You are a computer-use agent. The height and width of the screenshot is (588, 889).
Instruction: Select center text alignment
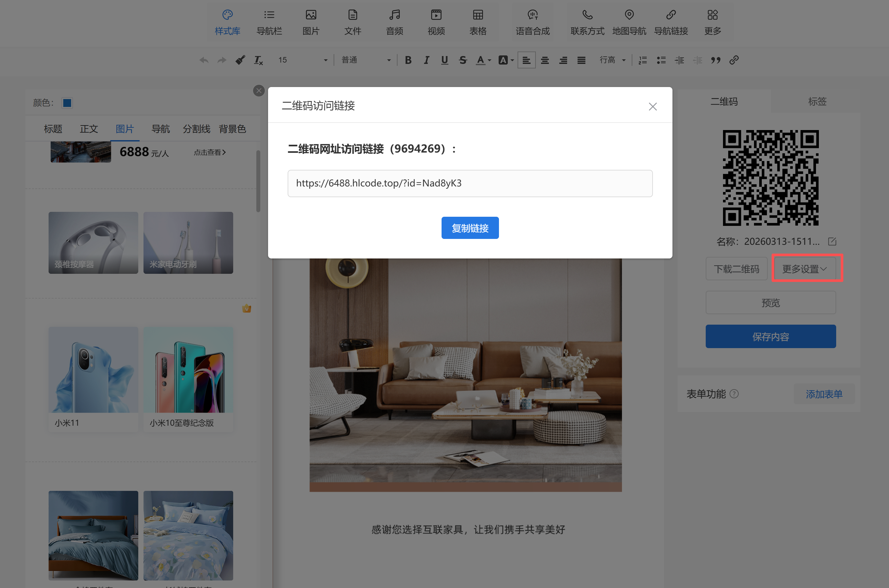click(545, 60)
